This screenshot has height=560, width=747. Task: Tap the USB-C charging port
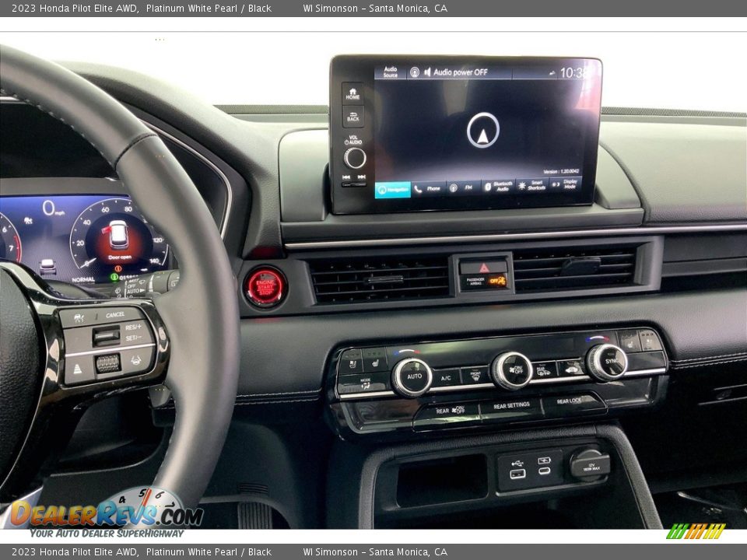tap(544, 471)
